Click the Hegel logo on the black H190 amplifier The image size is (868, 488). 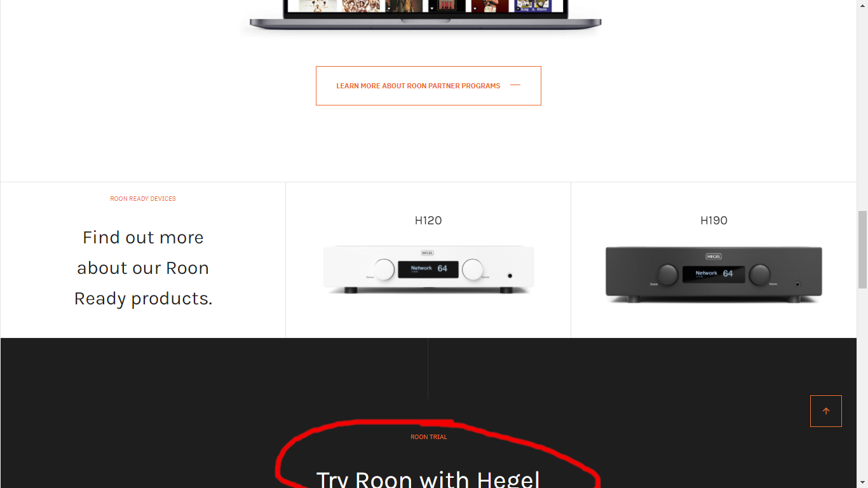(714, 256)
